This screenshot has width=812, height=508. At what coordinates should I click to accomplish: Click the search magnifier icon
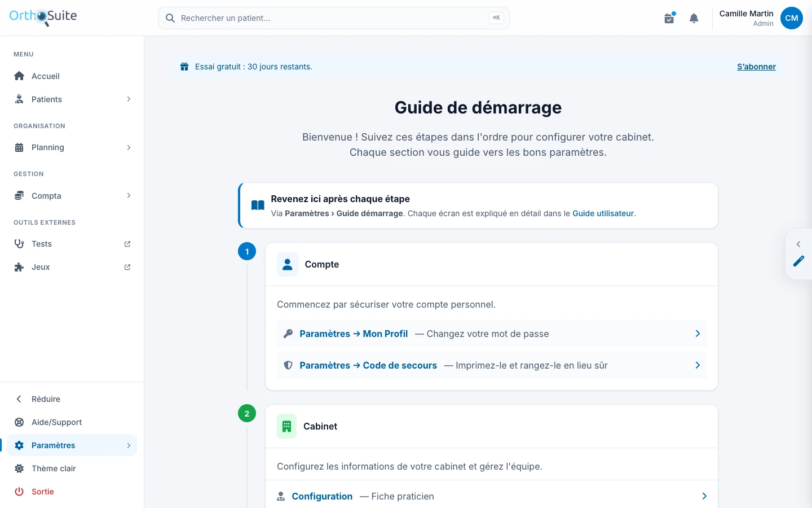[x=170, y=18]
